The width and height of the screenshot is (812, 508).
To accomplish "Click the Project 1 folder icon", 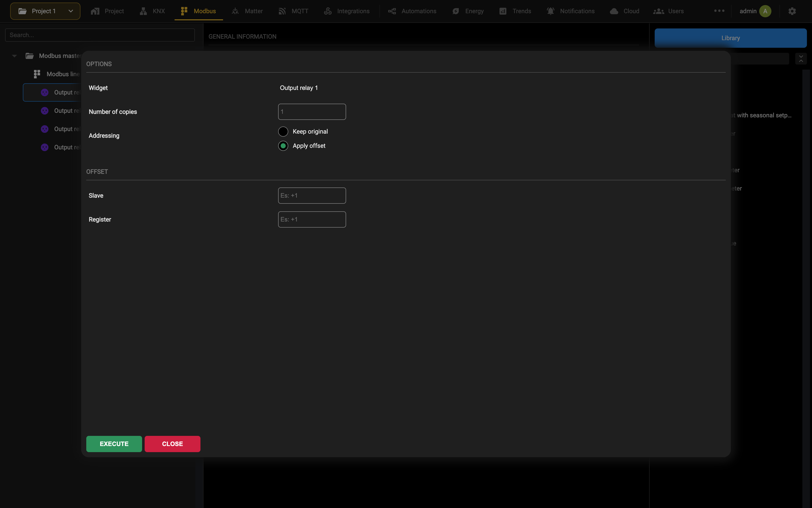I will click(23, 11).
